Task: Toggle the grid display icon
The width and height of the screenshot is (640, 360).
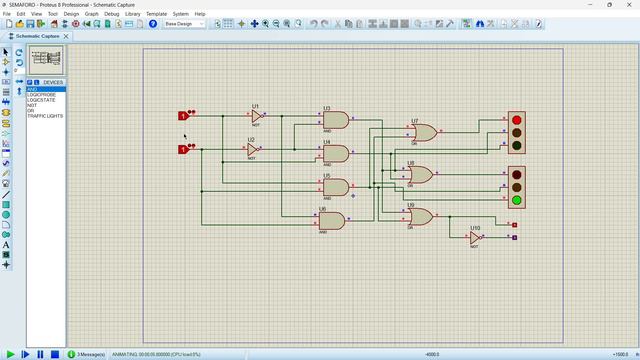Action: [228, 24]
